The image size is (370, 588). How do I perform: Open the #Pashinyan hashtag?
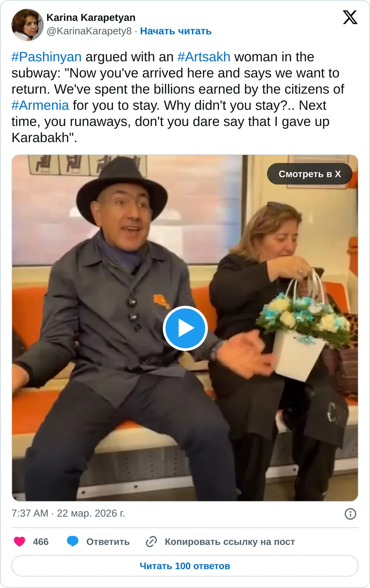click(46, 57)
